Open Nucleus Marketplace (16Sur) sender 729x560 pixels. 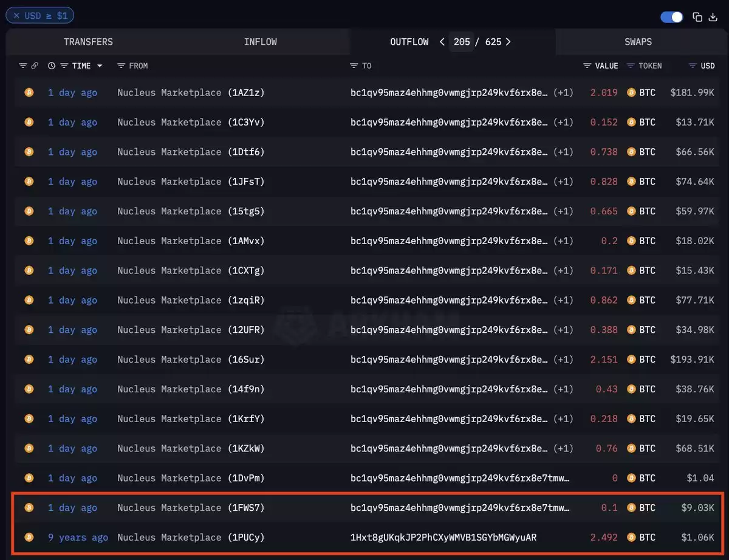click(191, 360)
